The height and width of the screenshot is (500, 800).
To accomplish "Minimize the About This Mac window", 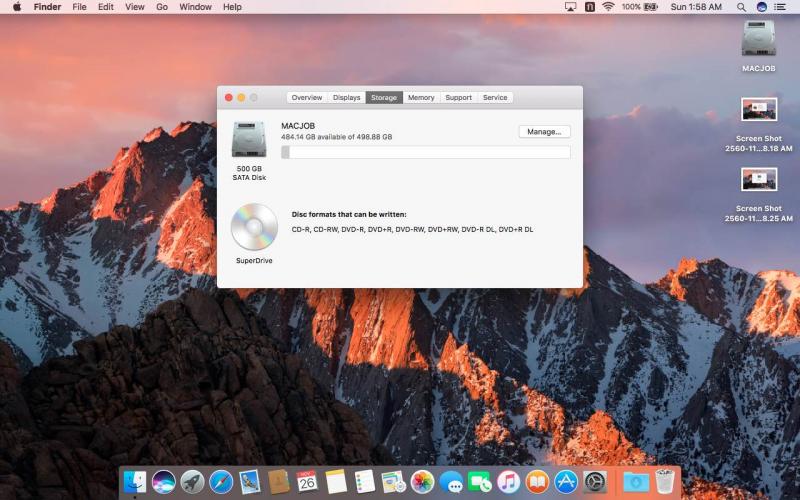I will point(241,97).
